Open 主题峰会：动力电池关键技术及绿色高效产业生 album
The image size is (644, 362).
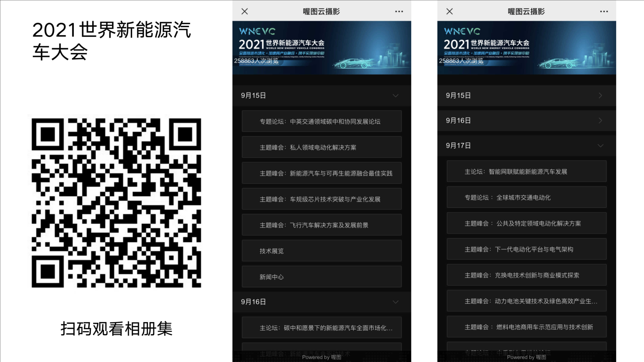tap(527, 301)
